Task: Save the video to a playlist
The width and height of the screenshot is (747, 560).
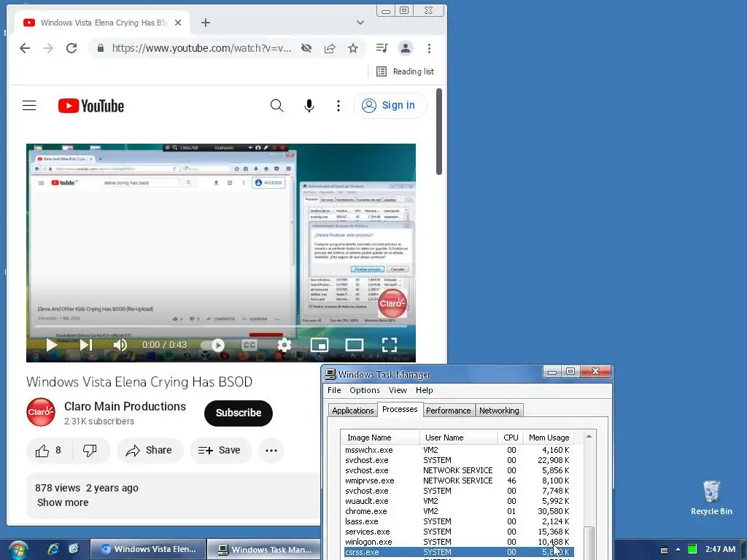Action: [220, 451]
